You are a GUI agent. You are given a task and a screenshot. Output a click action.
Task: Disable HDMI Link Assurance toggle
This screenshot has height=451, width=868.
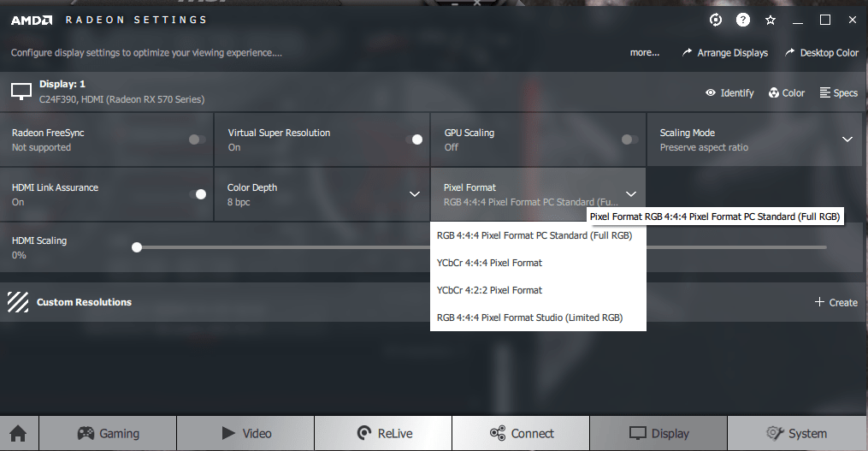[198, 194]
